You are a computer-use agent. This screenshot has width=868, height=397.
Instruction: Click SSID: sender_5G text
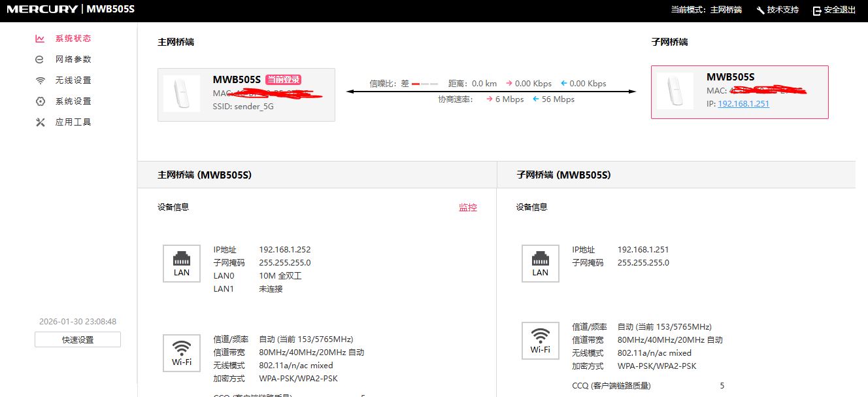[x=243, y=107]
